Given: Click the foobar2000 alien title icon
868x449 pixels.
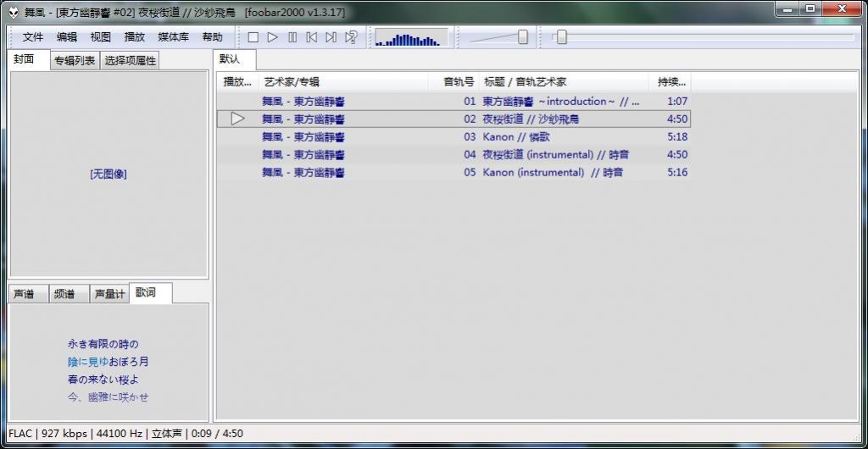Looking at the screenshot, I should pos(14,11).
